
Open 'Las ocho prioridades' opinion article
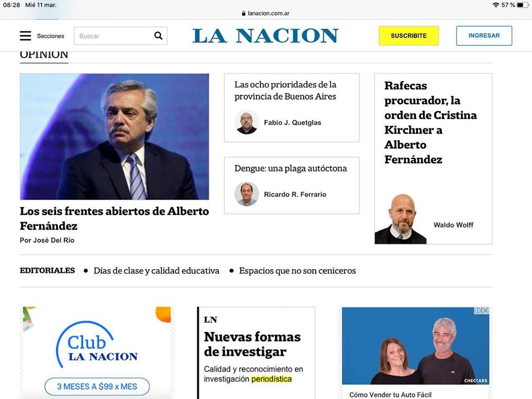[x=285, y=90]
